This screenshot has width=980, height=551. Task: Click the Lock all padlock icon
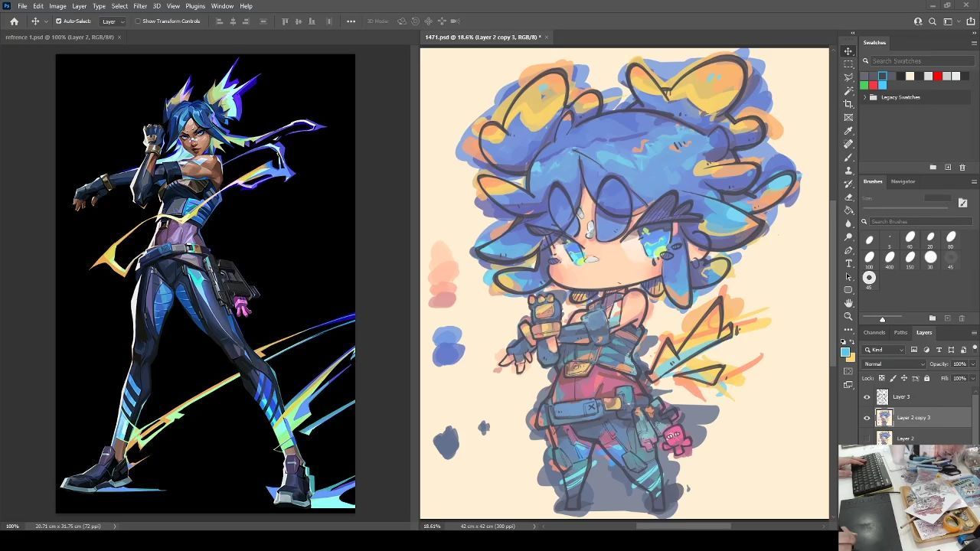(x=926, y=378)
